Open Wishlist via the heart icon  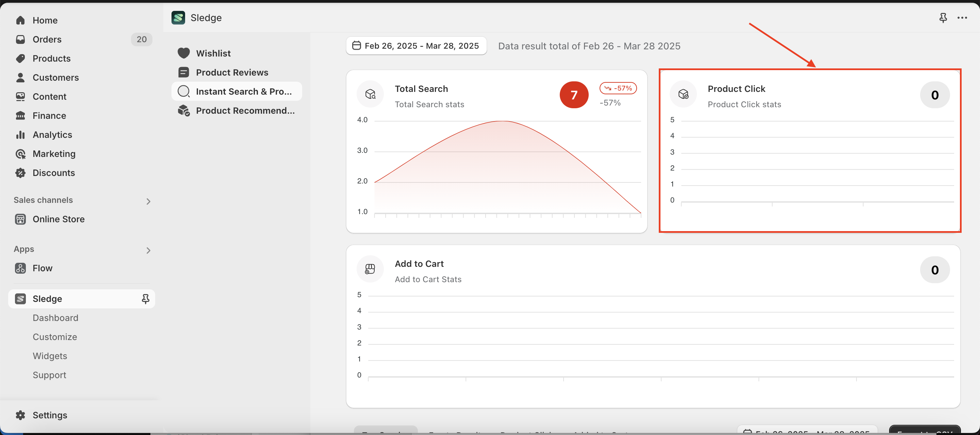[184, 53]
